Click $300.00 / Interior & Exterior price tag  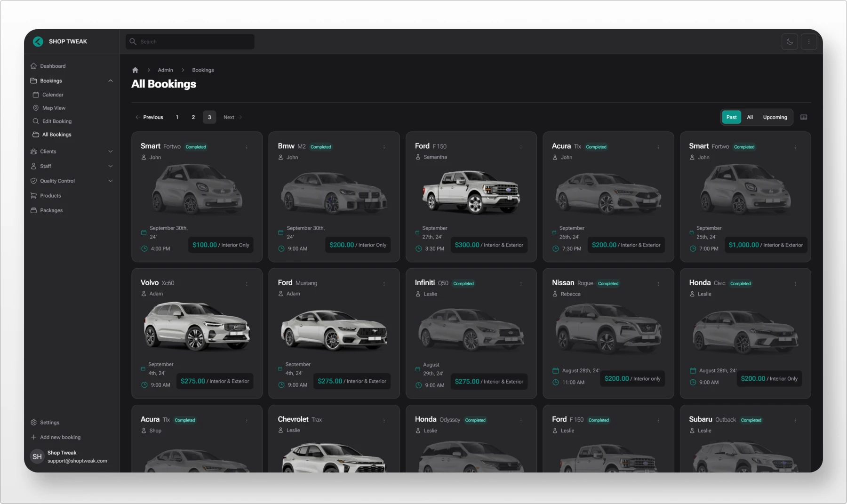[x=489, y=245]
